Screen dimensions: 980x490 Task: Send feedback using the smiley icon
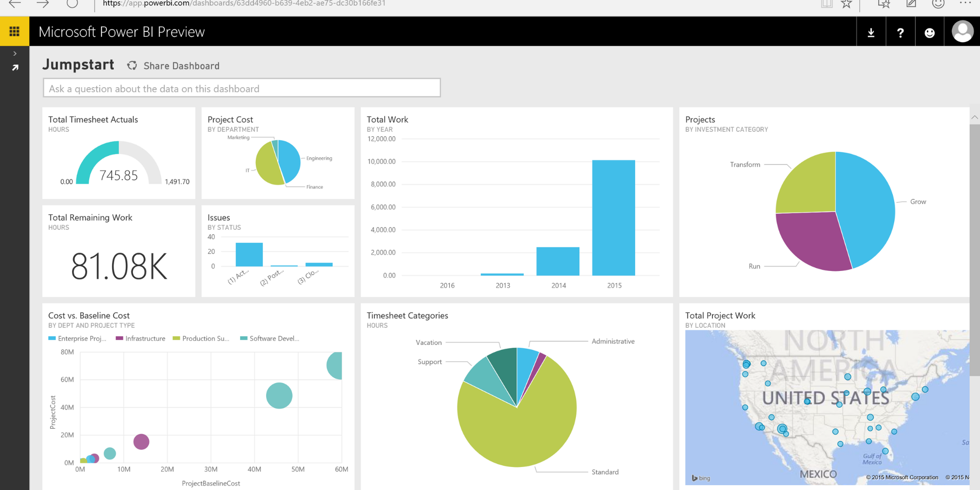pyautogui.click(x=930, y=31)
